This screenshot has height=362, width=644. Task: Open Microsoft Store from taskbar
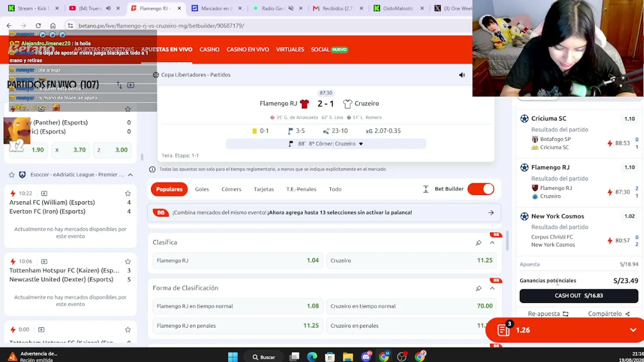point(330,357)
